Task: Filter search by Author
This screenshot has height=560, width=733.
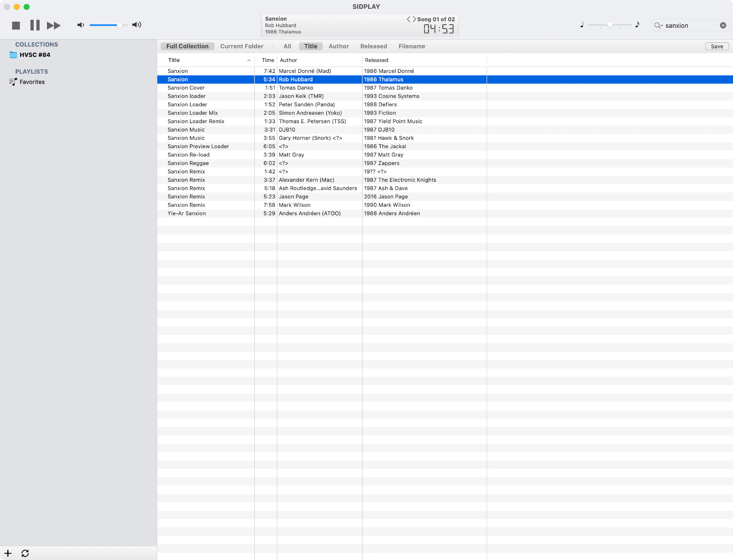Action: pos(338,46)
